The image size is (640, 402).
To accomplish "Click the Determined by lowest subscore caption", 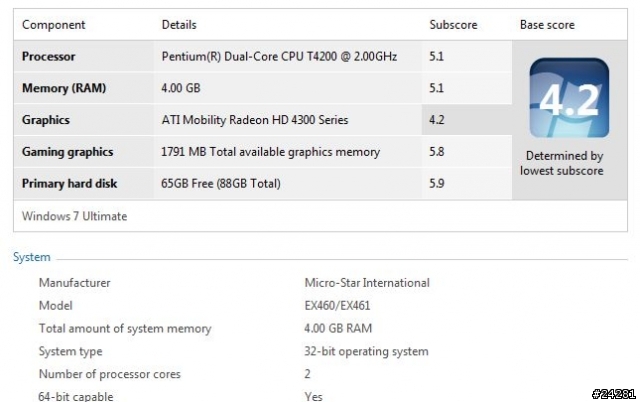I will coord(562,163).
